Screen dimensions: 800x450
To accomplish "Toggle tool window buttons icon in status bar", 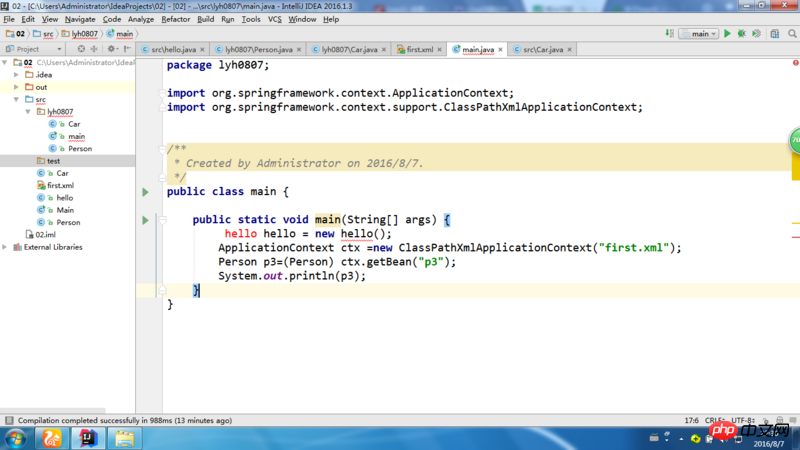I will coord(9,420).
